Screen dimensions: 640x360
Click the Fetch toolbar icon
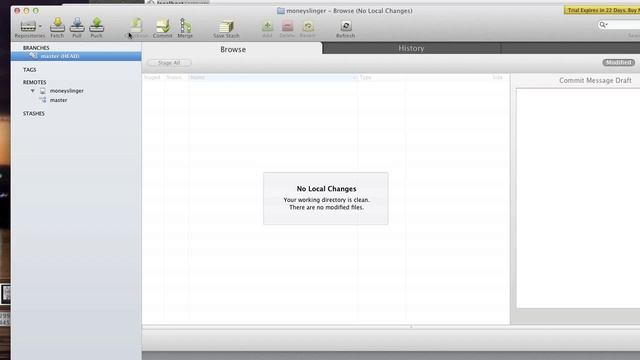(x=57, y=25)
